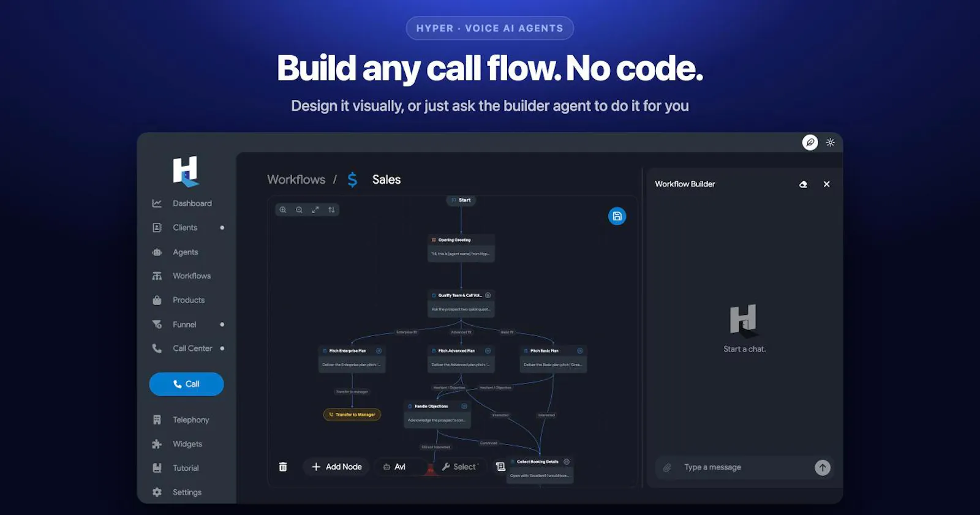Select the Qualify Team & Call Vol node

tap(461, 303)
